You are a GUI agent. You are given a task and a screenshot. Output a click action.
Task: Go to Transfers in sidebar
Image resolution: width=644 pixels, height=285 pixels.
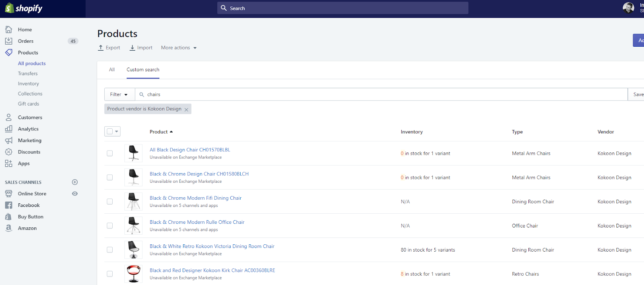pos(28,74)
